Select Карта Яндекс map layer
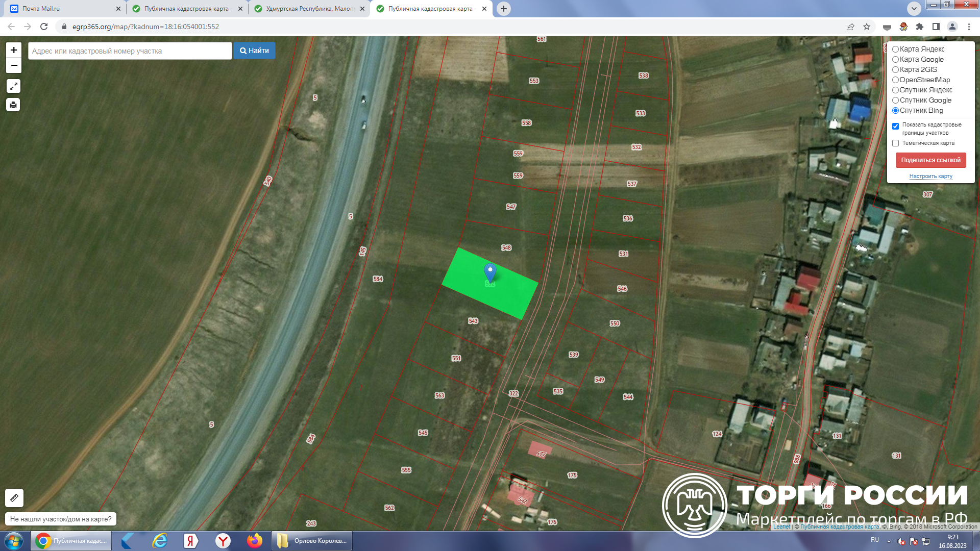This screenshot has height=551, width=980. click(895, 49)
